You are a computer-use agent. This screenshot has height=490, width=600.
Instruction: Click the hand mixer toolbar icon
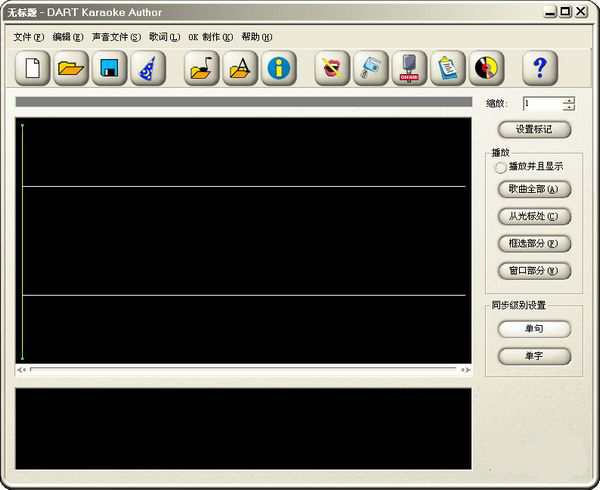click(371, 68)
